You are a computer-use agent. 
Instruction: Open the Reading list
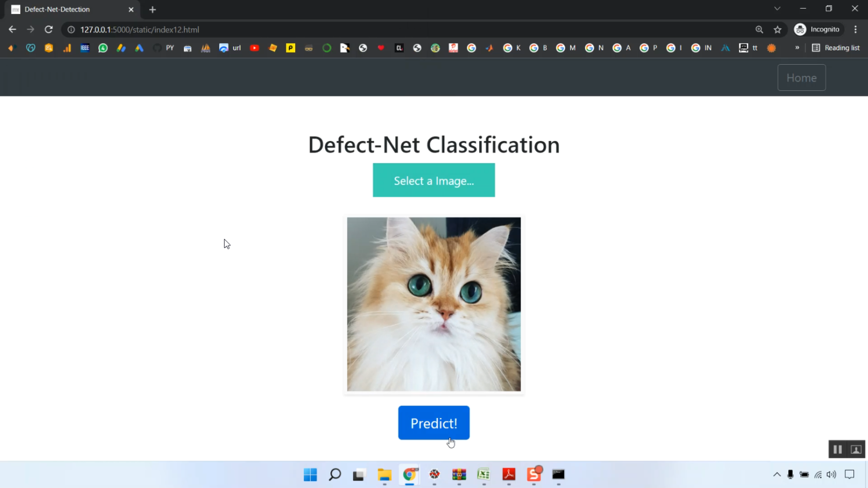point(836,48)
